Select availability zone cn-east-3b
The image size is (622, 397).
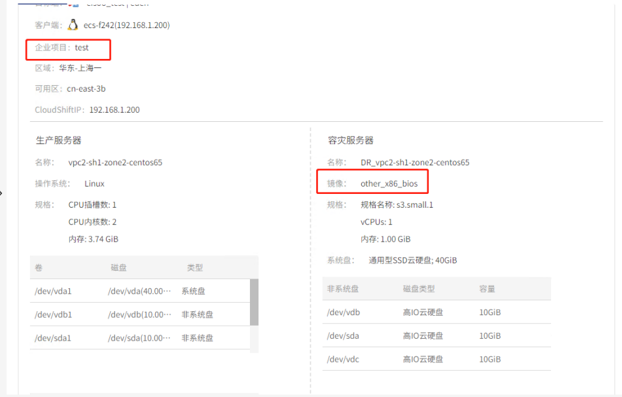[86, 89]
